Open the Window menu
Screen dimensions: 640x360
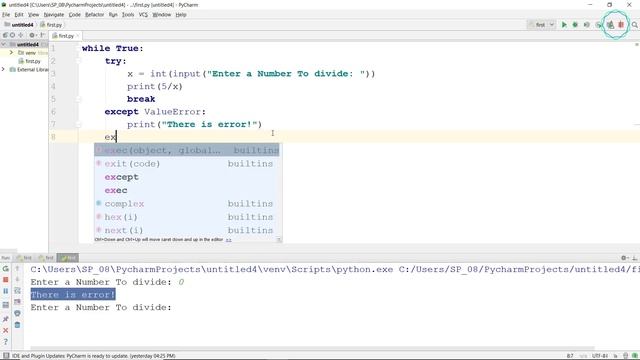pyautogui.click(x=162, y=15)
